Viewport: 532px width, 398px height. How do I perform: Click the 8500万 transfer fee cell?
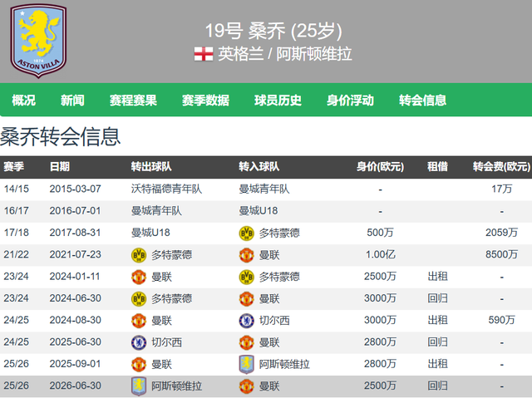(501, 254)
